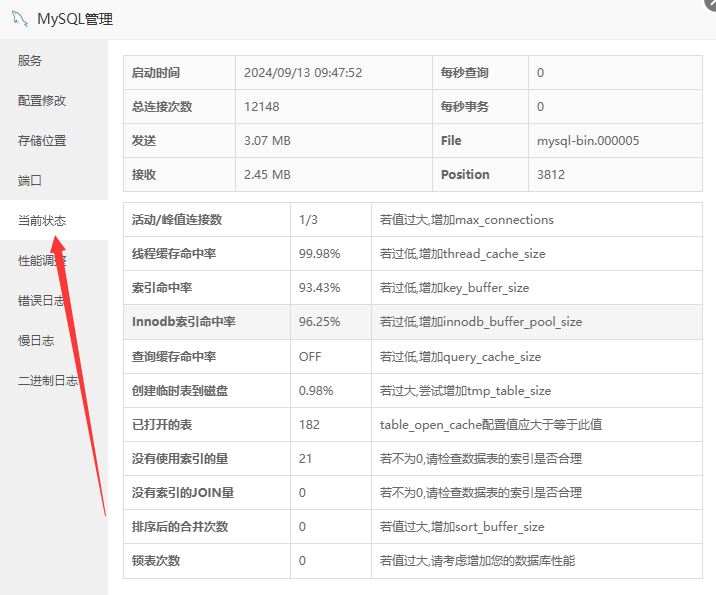Select the 2024/09/13 09:47:52 value
The width and height of the screenshot is (716, 595).
pyautogui.click(x=303, y=73)
